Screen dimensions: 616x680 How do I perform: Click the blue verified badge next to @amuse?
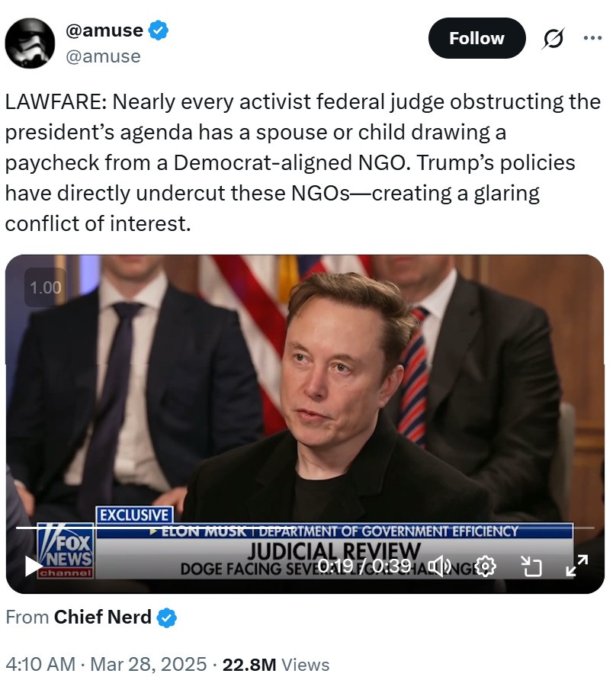tap(159, 30)
